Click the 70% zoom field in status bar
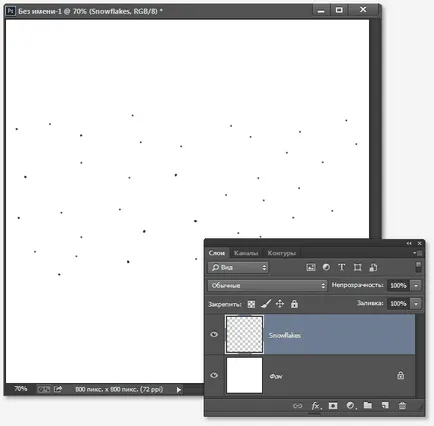The width and height of the screenshot is (434, 426). pos(21,389)
